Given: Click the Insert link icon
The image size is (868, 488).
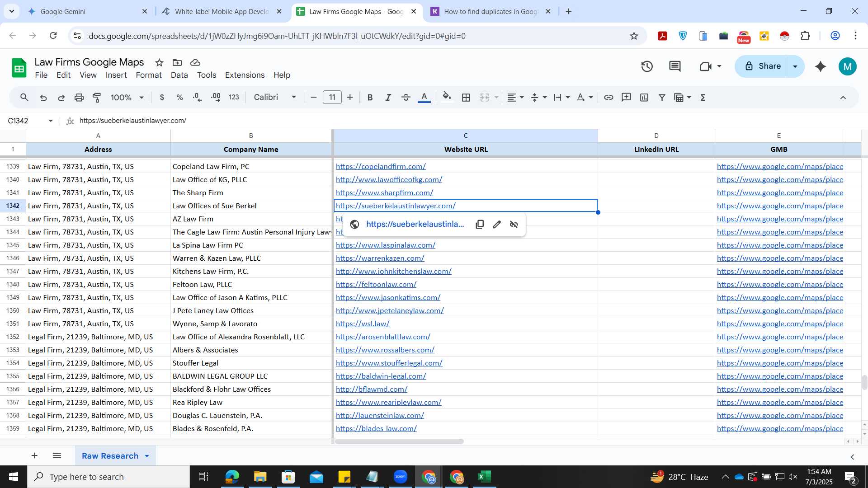Looking at the screenshot, I should click(609, 97).
